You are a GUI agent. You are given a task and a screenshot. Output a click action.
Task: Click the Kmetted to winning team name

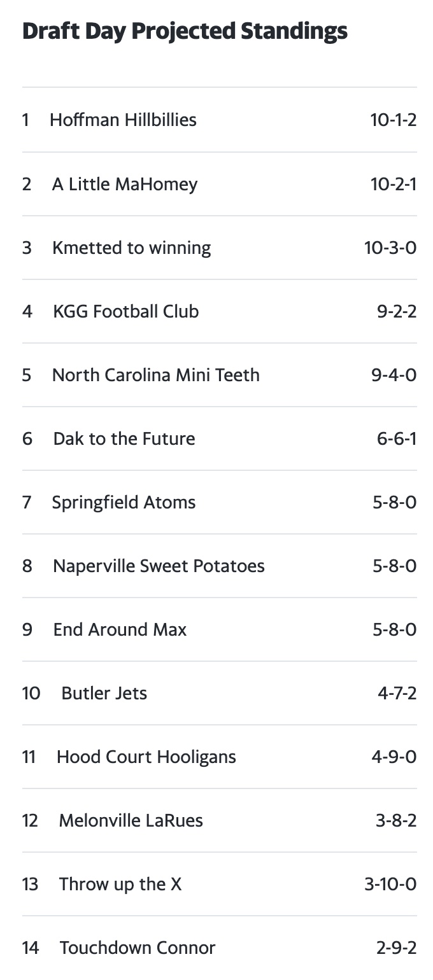[x=131, y=248]
